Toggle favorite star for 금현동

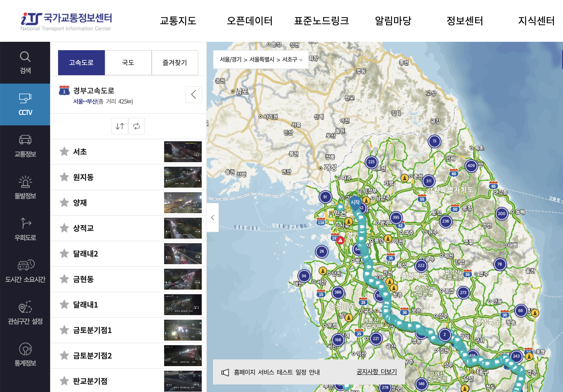(x=64, y=279)
